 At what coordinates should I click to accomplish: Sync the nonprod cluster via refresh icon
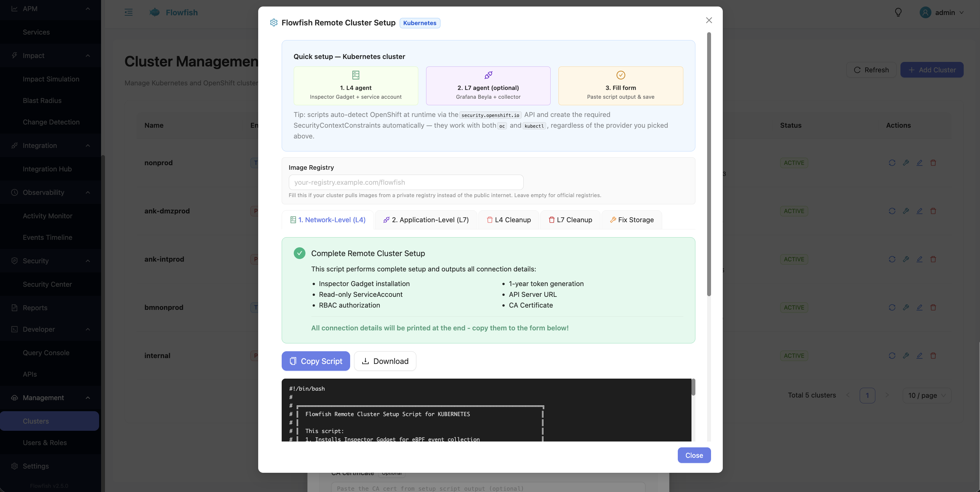[x=892, y=163]
